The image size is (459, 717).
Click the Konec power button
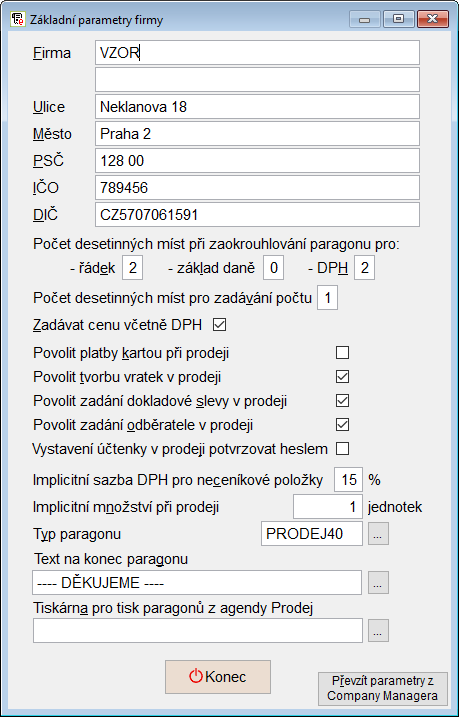218,677
